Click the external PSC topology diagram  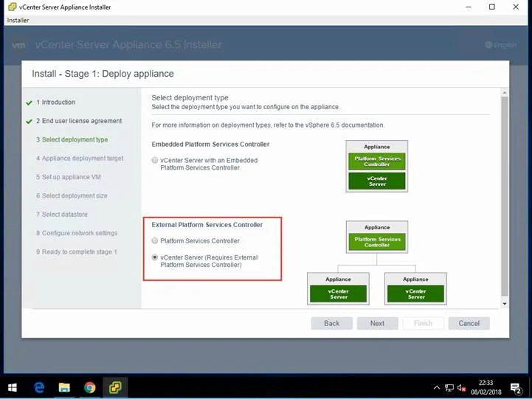point(376,263)
